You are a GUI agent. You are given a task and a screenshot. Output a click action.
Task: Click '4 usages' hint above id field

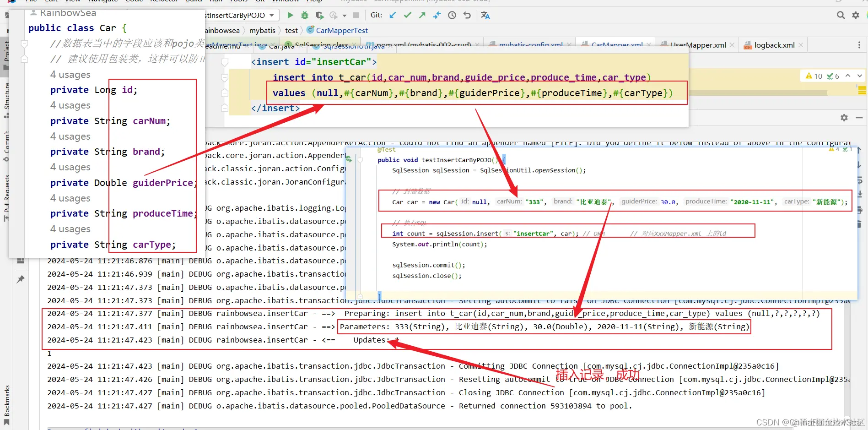pyautogui.click(x=70, y=74)
